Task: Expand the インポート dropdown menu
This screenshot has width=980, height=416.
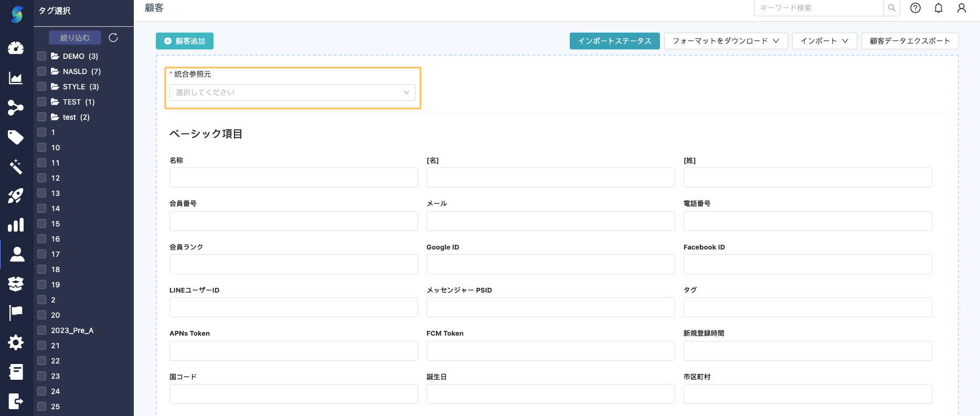Action: [x=824, y=41]
